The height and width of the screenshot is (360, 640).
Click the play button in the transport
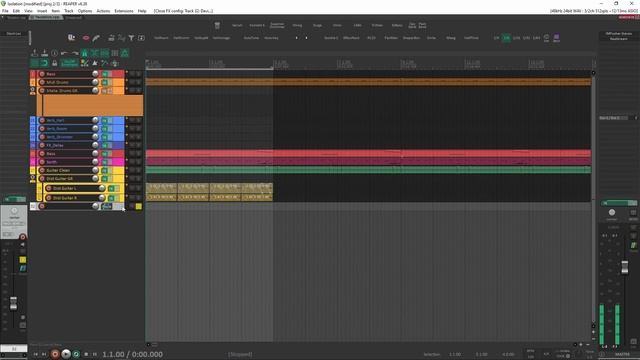coord(66,354)
